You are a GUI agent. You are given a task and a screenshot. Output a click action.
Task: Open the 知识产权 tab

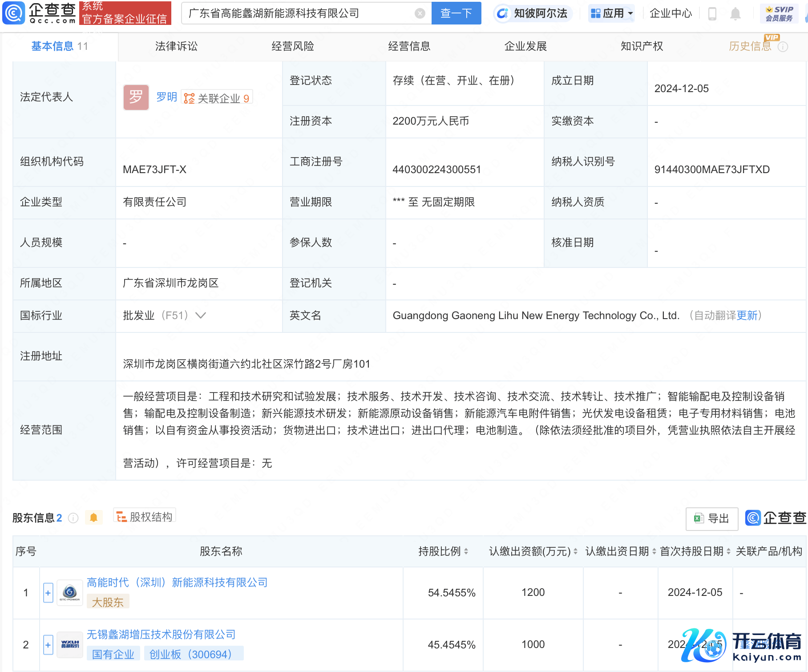click(642, 46)
